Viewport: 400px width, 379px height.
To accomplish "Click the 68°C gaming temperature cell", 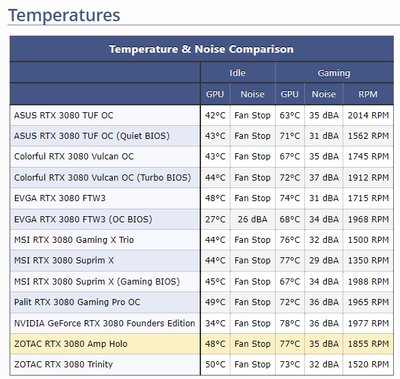I will pyautogui.click(x=290, y=219).
